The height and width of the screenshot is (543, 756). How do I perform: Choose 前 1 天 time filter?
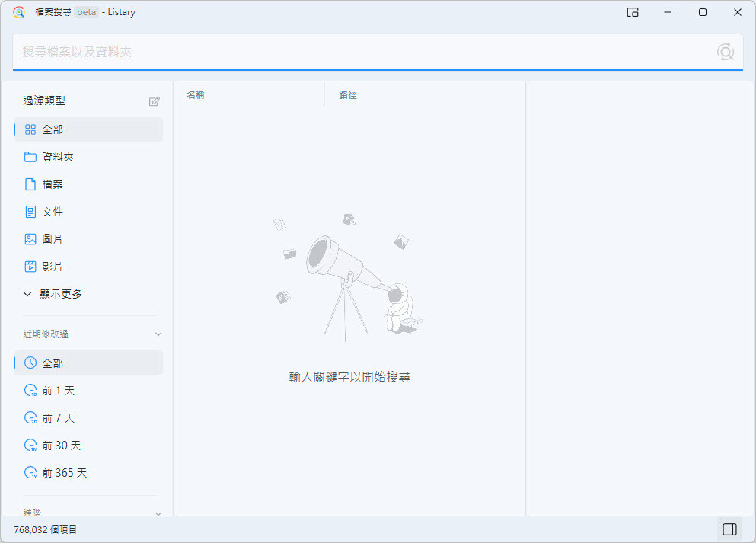88,390
